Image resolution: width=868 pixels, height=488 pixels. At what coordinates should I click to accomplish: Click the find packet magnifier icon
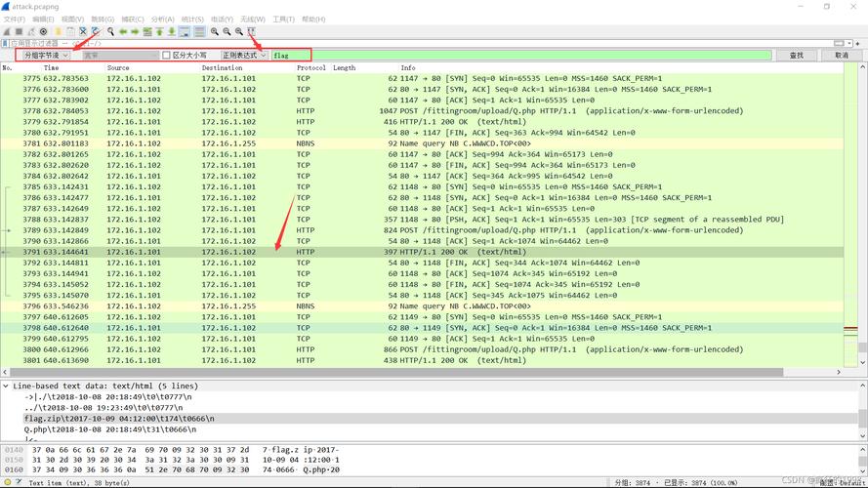(x=110, y=31)
